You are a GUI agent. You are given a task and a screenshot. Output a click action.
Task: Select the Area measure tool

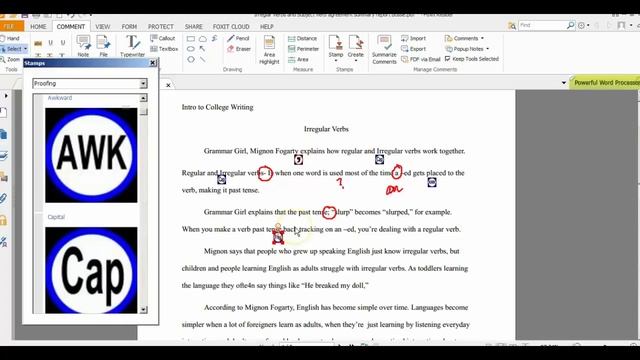pyautogui.click(x=298, y=60)
